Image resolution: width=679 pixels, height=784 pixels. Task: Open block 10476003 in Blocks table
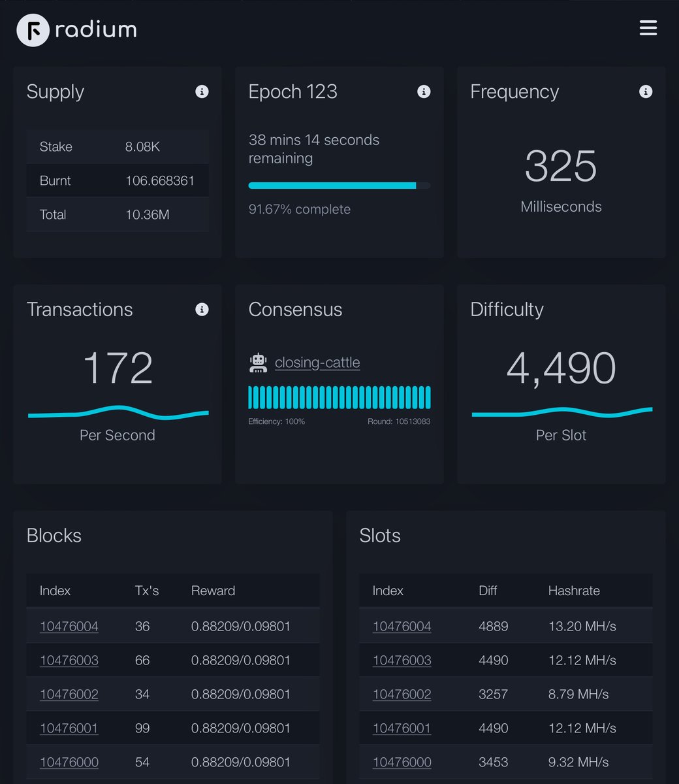[x=69, y=661]
